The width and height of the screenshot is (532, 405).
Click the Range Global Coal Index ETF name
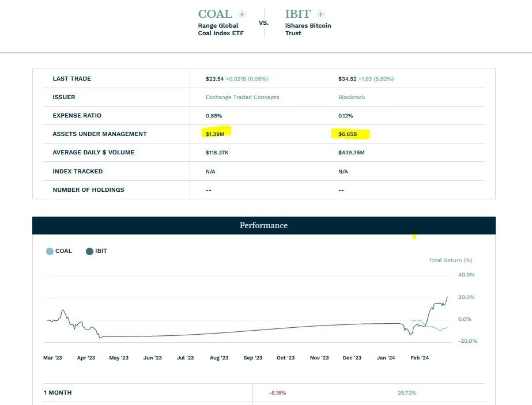pos(221,29)
